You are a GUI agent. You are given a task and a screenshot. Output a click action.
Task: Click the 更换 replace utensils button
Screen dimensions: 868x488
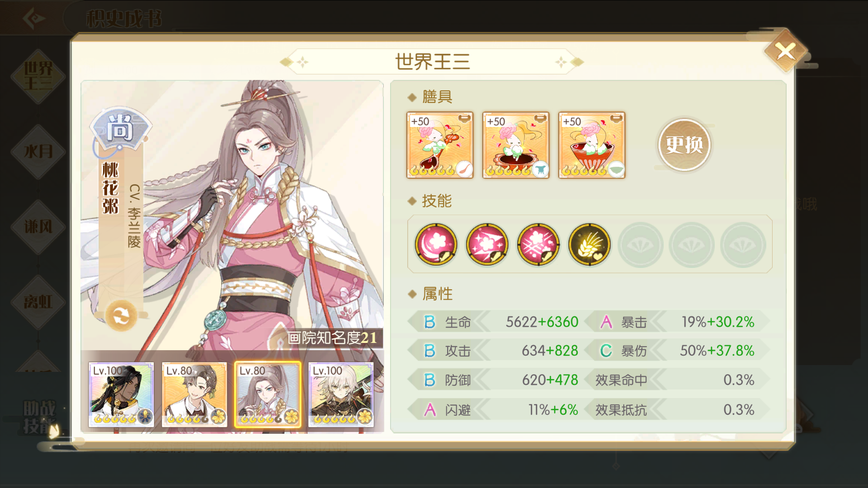click(x=684, y=145)
